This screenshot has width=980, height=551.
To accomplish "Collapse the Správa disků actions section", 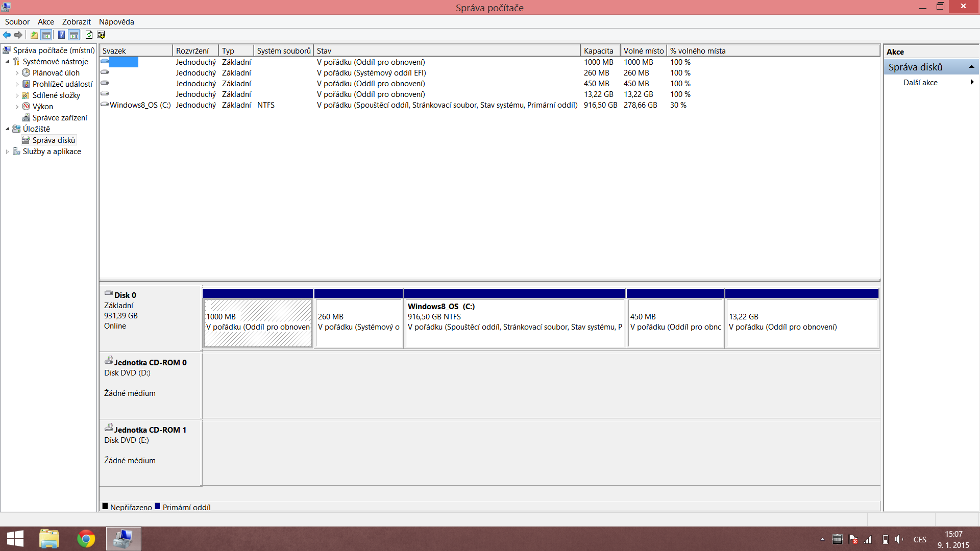I will point(971,67).
